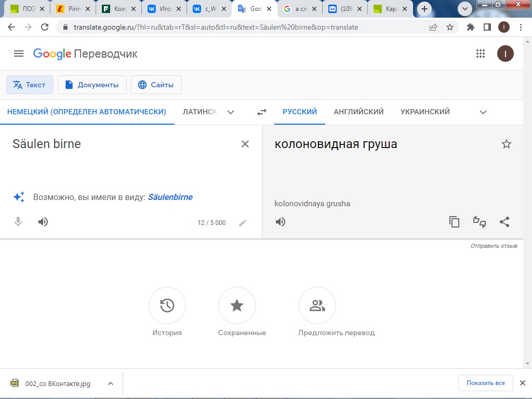Open the main hamburger menu
Viewport: 532px width, 399px height.
click(x=19, y=54)
